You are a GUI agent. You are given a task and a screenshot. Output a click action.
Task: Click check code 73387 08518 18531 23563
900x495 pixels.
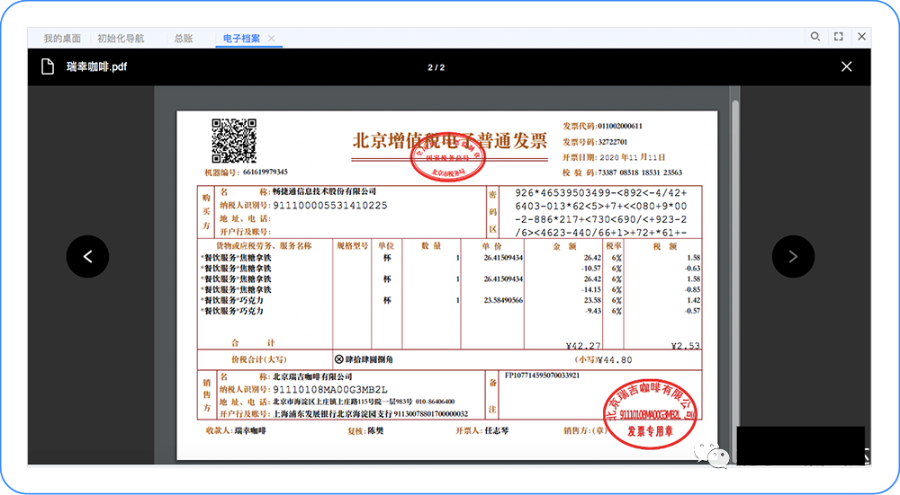pos(640,172)
